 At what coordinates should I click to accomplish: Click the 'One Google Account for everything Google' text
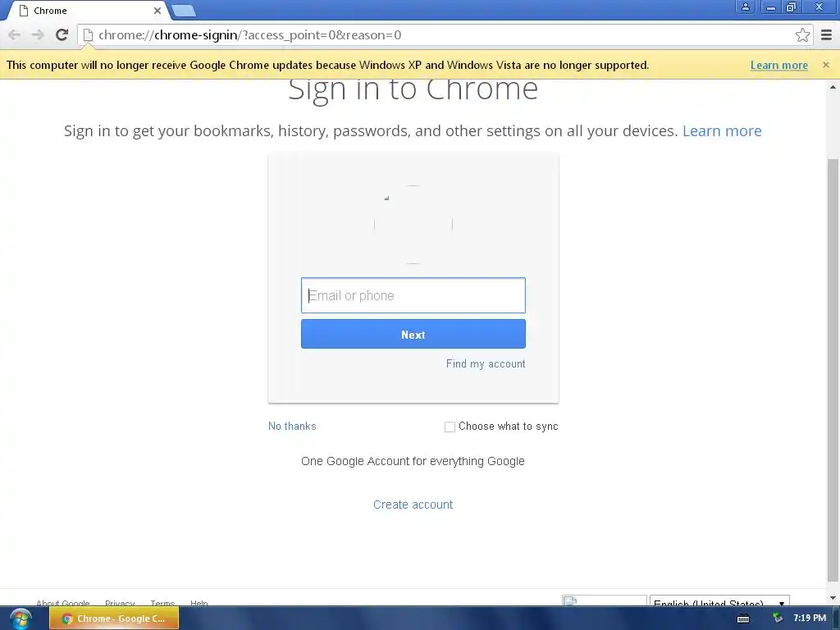[x=413, y=461]
